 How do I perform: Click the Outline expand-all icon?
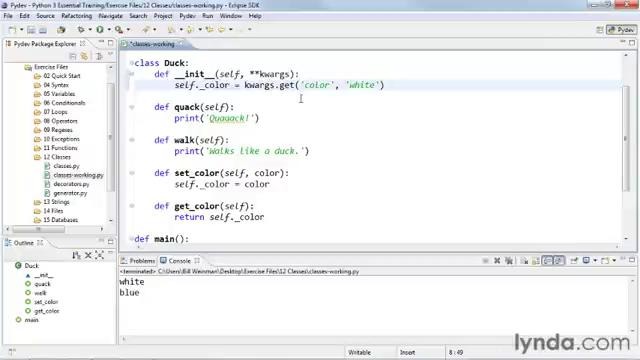pos(99,255)
